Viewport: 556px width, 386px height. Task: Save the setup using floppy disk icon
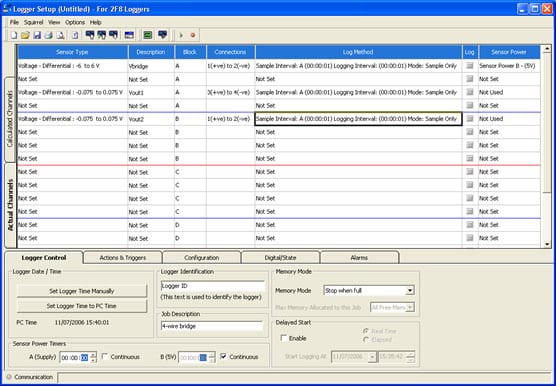tap(37, 35)
